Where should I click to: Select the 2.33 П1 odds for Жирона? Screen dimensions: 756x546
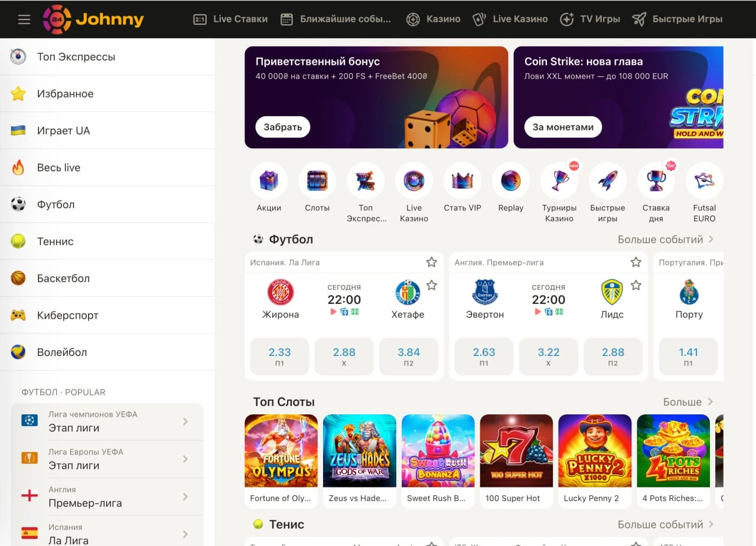coord(279,357)
